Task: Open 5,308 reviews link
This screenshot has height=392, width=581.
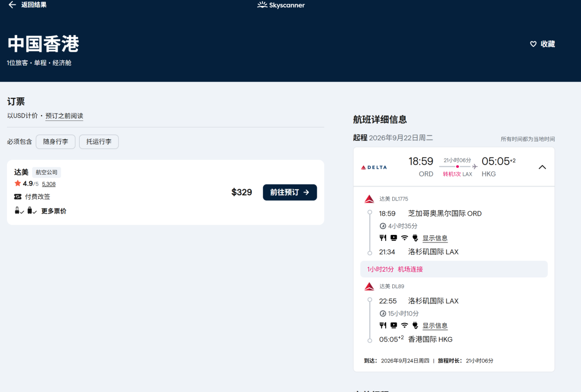Action: click(48, 184)
